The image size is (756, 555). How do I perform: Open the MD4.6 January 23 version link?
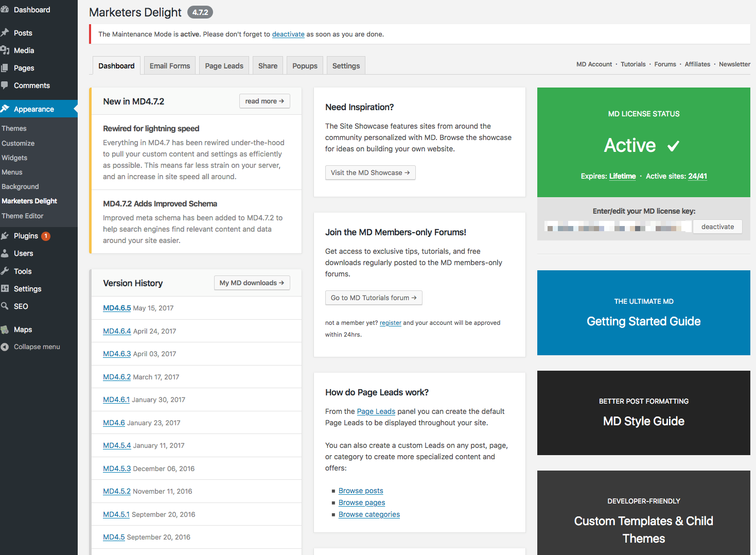tap(114, 423)
